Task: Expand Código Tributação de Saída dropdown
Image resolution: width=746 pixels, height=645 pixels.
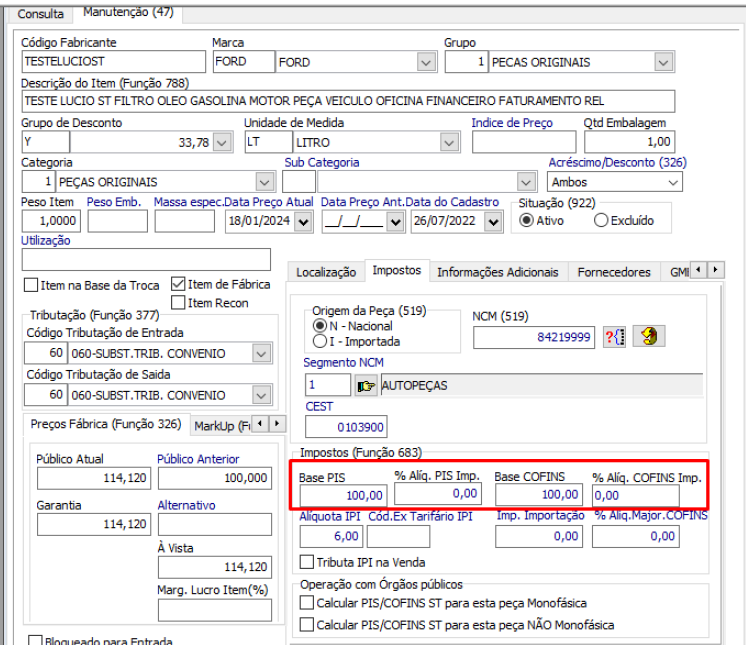Action: [261, 395]
